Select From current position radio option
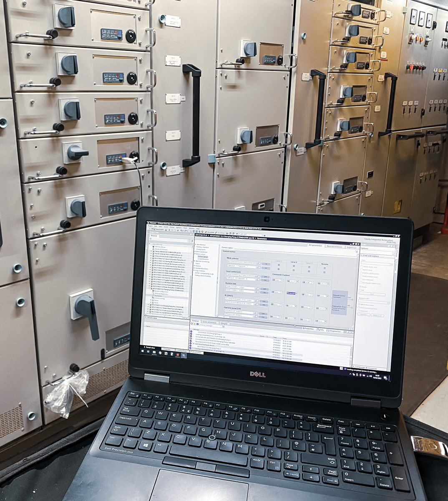This screenshot has width=448, height=501. (x=359, y=307)
